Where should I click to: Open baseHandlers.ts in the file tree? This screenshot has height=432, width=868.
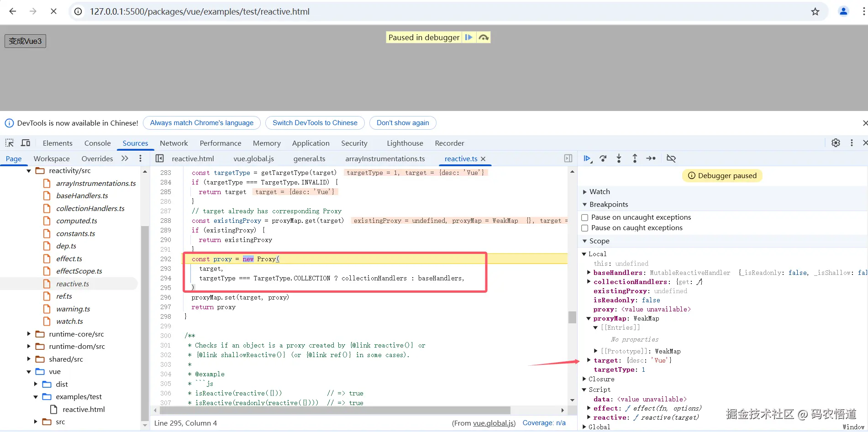82,195
